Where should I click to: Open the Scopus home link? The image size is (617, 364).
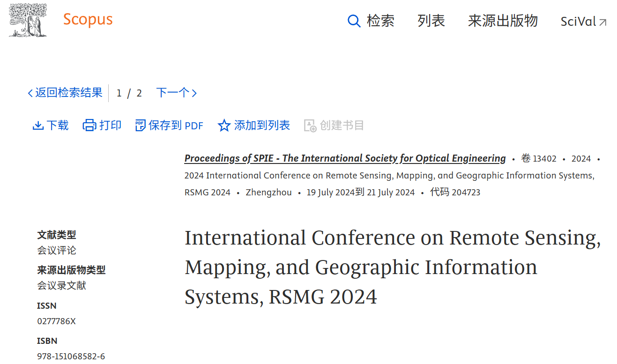pyautogui.click(x=88, y=19)
